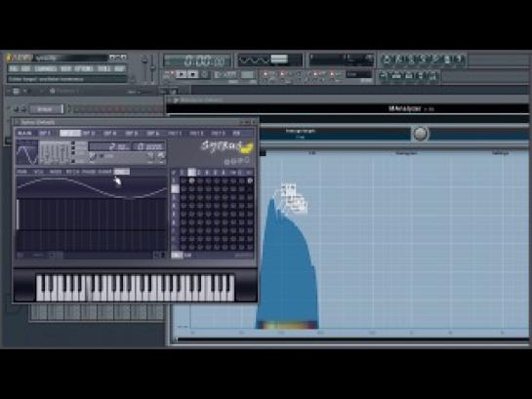The width and height of the screenshot is (532, 399).
Task: Click the CPU meter panel in toolbar
Action: point(342,60)
